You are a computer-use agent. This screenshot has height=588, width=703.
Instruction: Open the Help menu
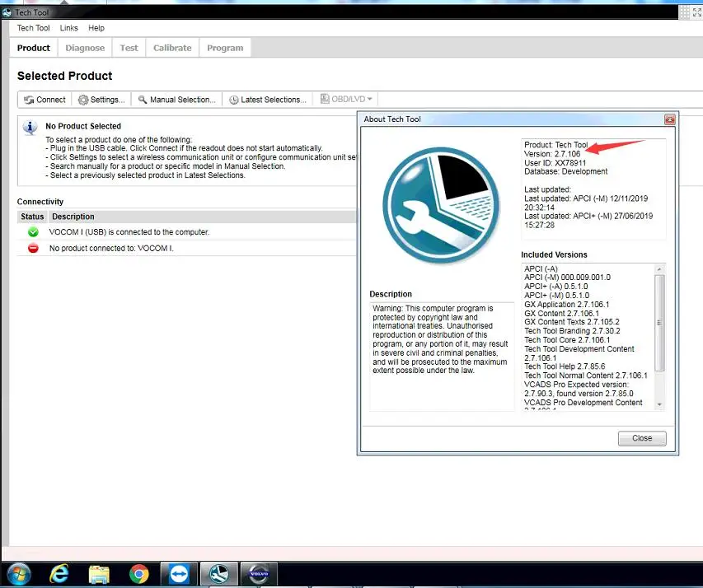[x=96, y=28]
